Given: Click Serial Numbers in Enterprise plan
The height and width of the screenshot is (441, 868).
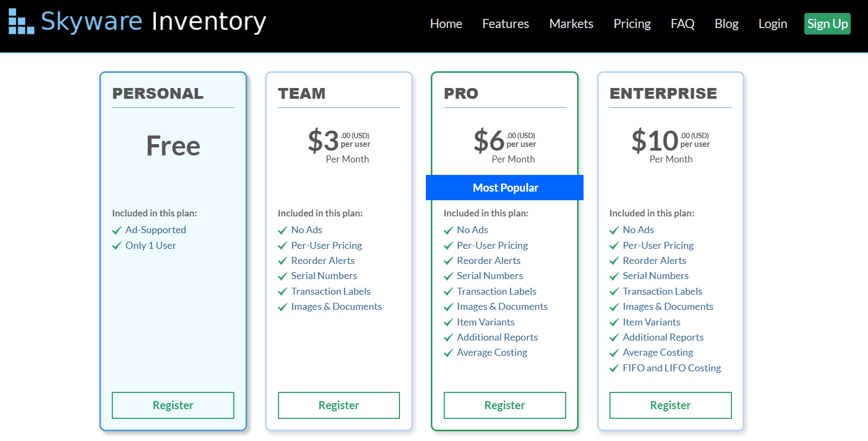Looking at the screenshot, I should (x=655, y=276).
